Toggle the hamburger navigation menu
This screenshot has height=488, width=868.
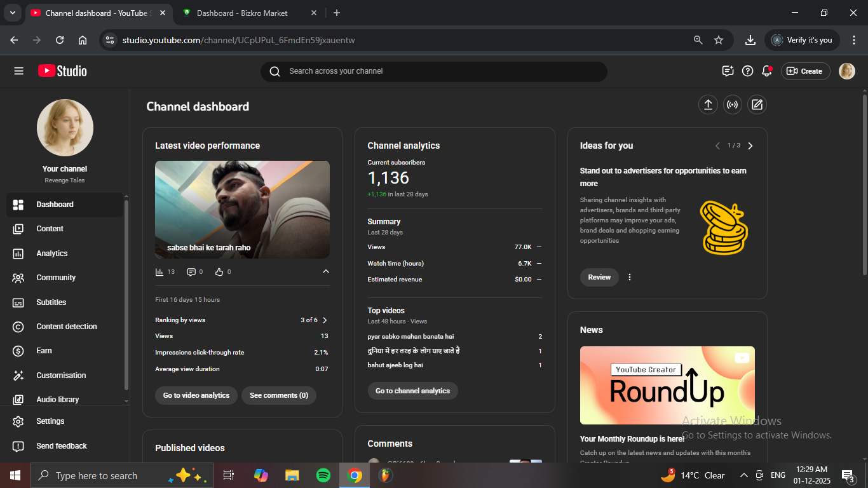point(18,71)
